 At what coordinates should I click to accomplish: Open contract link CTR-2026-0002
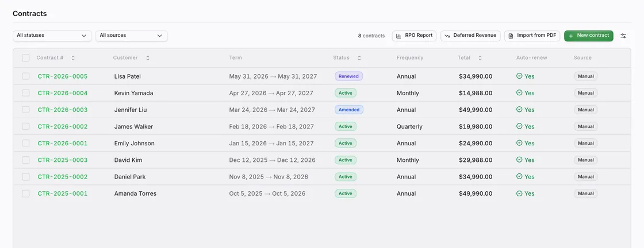[x=63, y=127]
